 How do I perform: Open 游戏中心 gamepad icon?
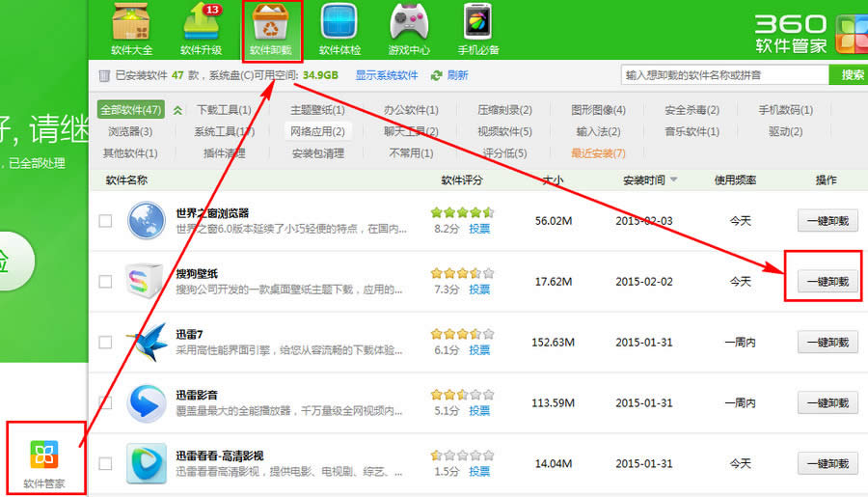pos(409,22)
